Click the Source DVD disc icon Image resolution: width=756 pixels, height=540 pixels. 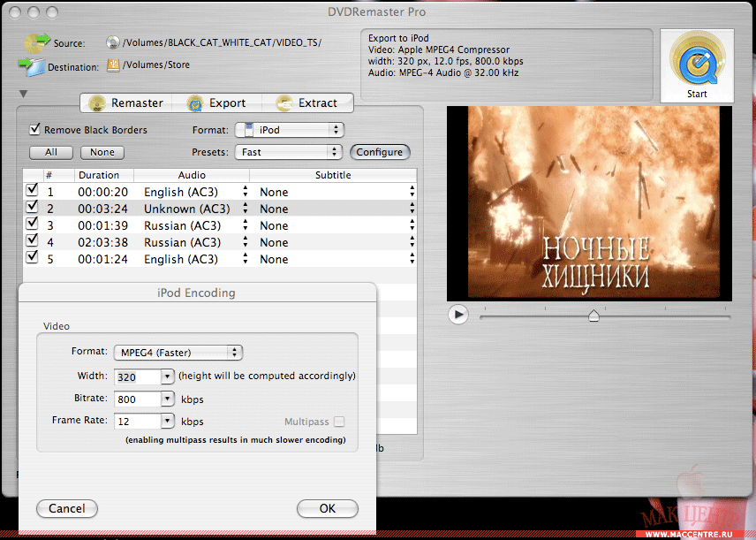point(36,43)
